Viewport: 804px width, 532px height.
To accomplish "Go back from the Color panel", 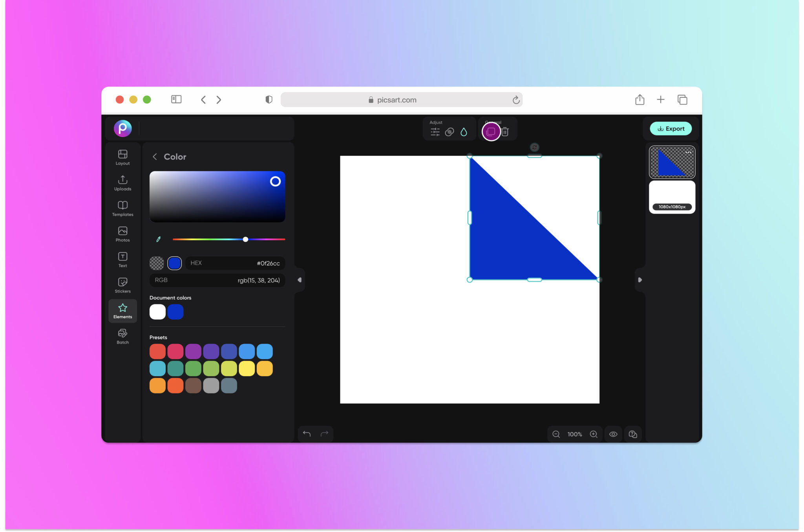I will (x=155, y=156).
